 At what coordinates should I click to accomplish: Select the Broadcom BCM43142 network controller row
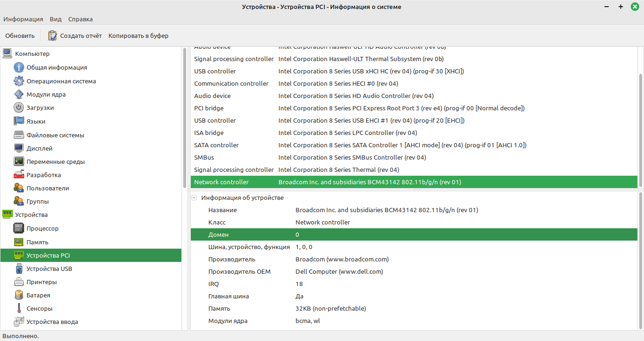point(414,182)
